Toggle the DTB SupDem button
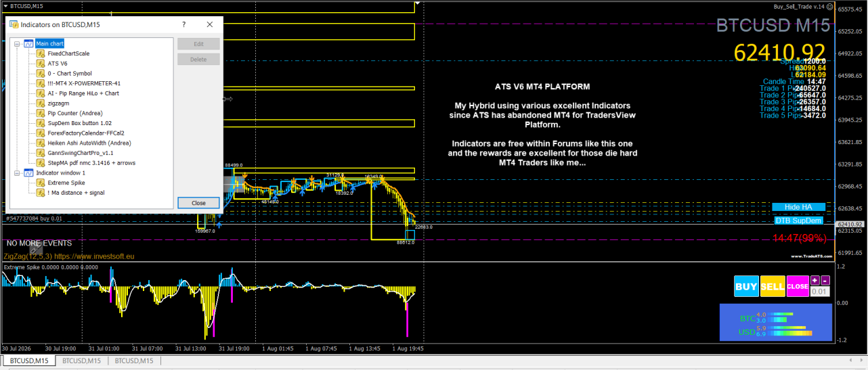The height and width of the screenshot is (370, 868). point(798,221)
